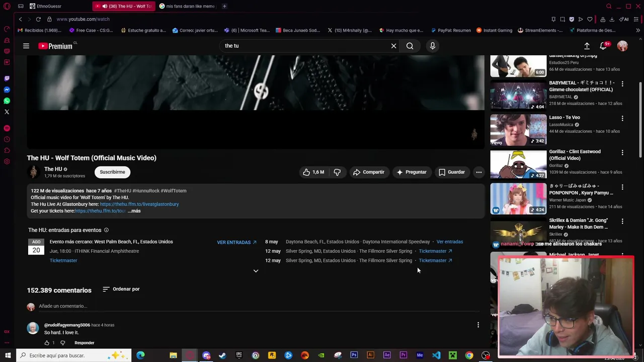Viewport: 644px width, 362px height.
Task: Go to YouTube Premium home logo
Action: (55, 46)
